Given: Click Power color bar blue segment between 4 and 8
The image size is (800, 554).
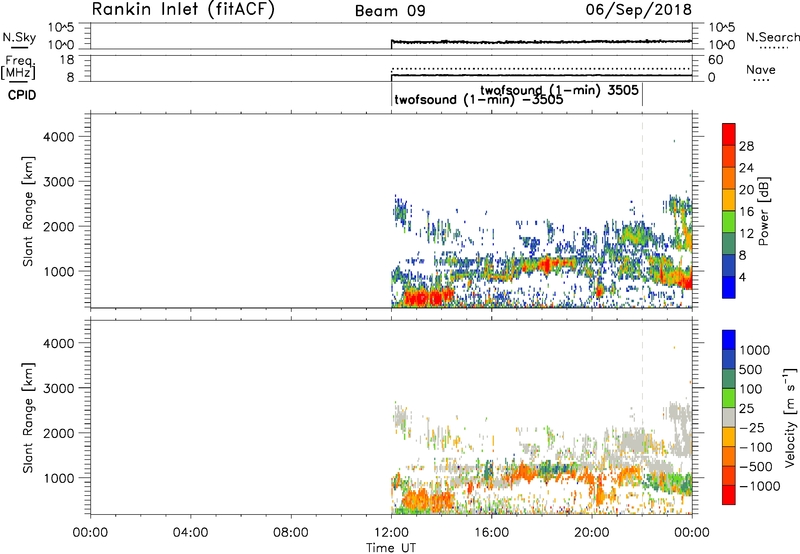Looking at the screenshot, I should (729, 265).
